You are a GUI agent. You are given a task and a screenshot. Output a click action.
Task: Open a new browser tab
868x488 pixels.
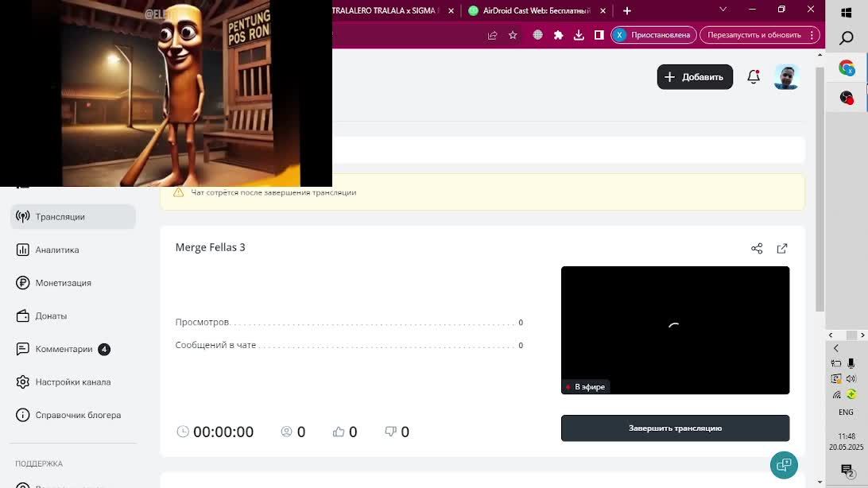click(626, 10)
